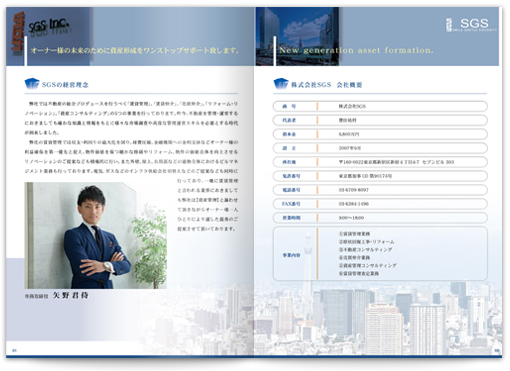
Task: Click the name 矢野君侍 under the photo
Action: click(x=71, y=295)
